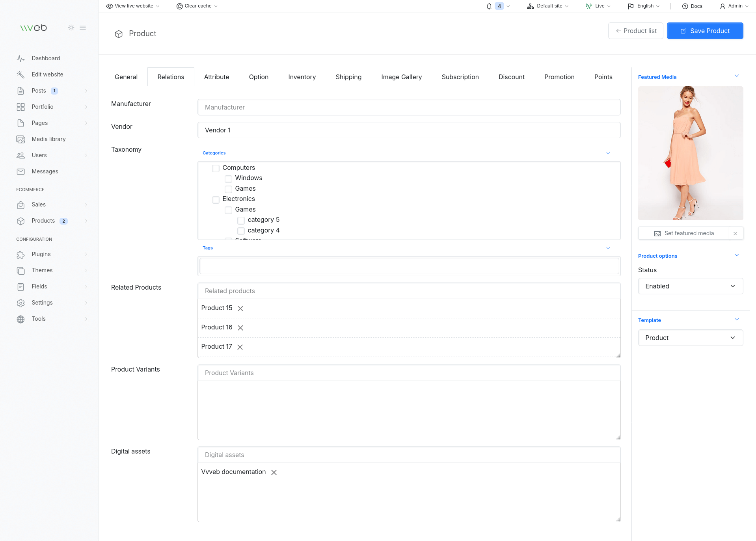The height and width of the screenshot is (541, 756).
Task: Enable the category 5 checkbox
Action: [x=241, y=220]
